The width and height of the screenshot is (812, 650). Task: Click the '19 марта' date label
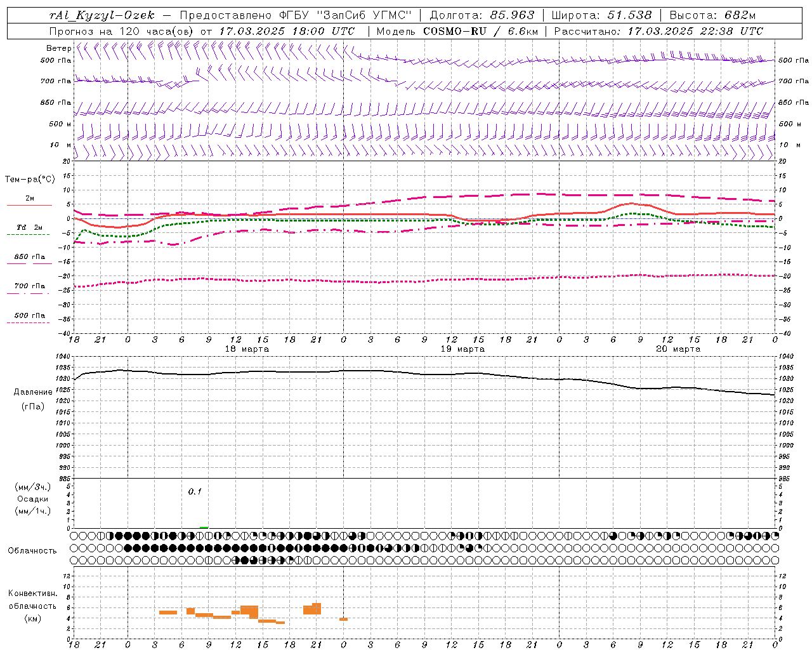(462, 349)
